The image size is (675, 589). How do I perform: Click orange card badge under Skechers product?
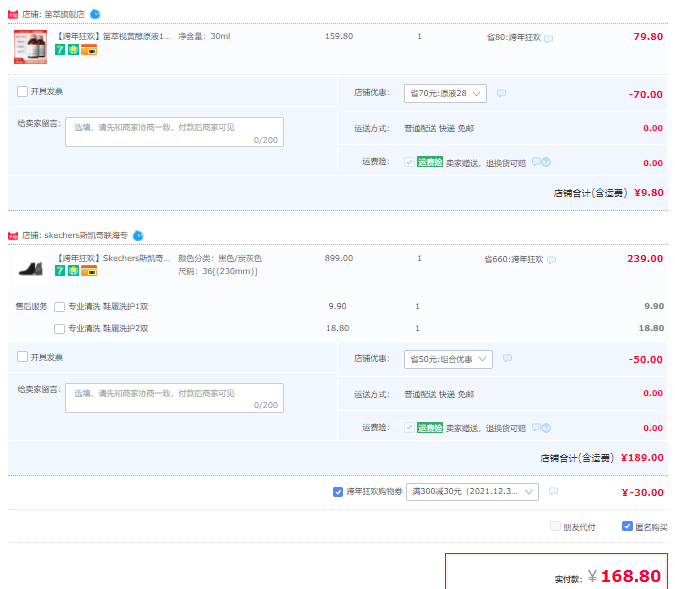pos(89,271)
